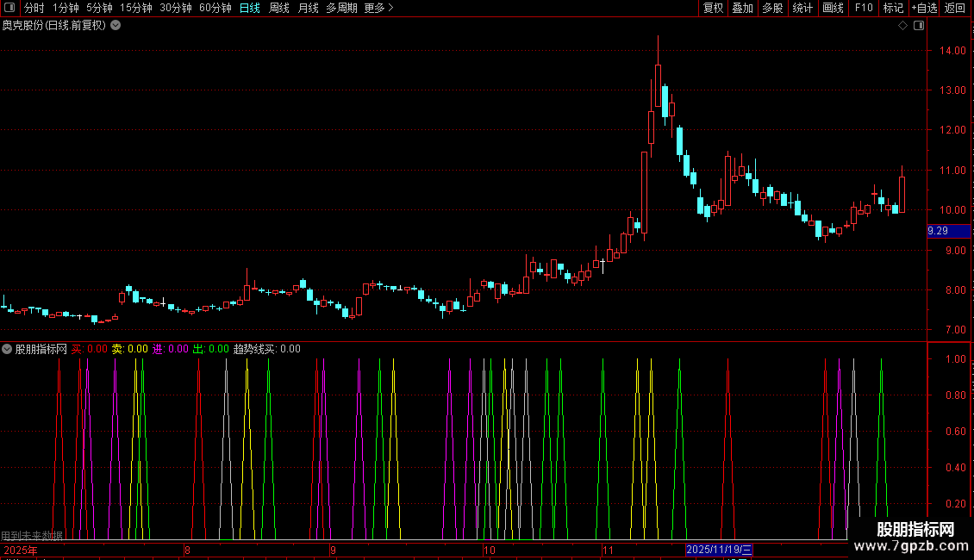This screenshot has height=560, width=974.
Task: Switch to 月线 monthly chart
Action: tap(308, 8)
